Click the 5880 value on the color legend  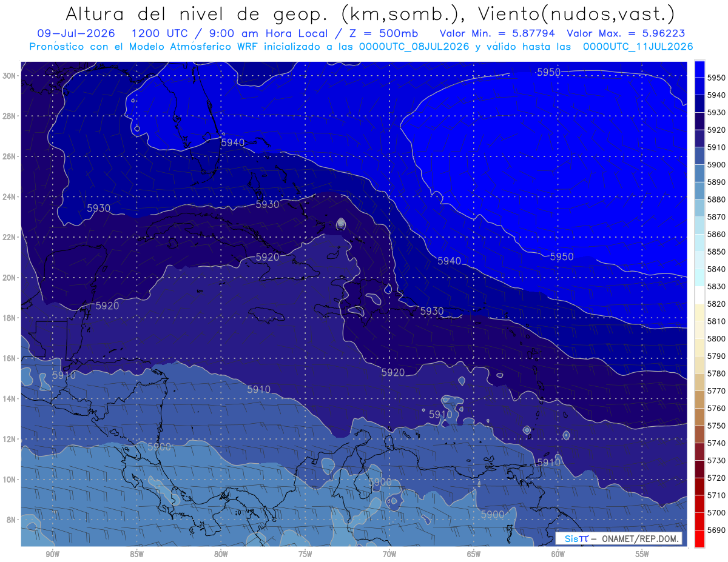(x=716, y=199)
